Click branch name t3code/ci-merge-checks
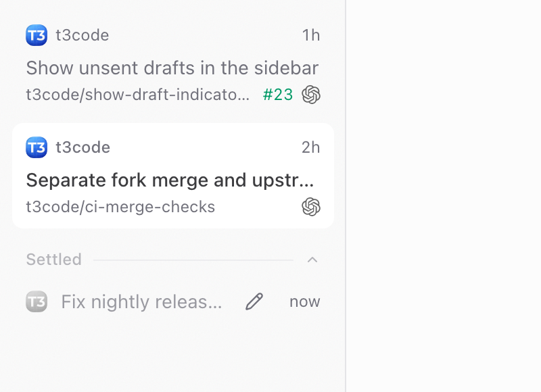The width and height of the screenshot is (541, 392). coord(120,207)
